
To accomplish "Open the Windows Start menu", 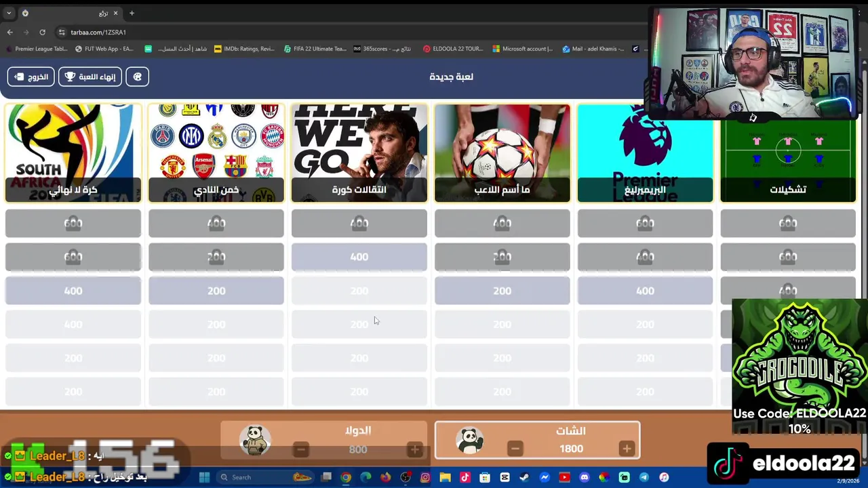I will coord(204,477).
